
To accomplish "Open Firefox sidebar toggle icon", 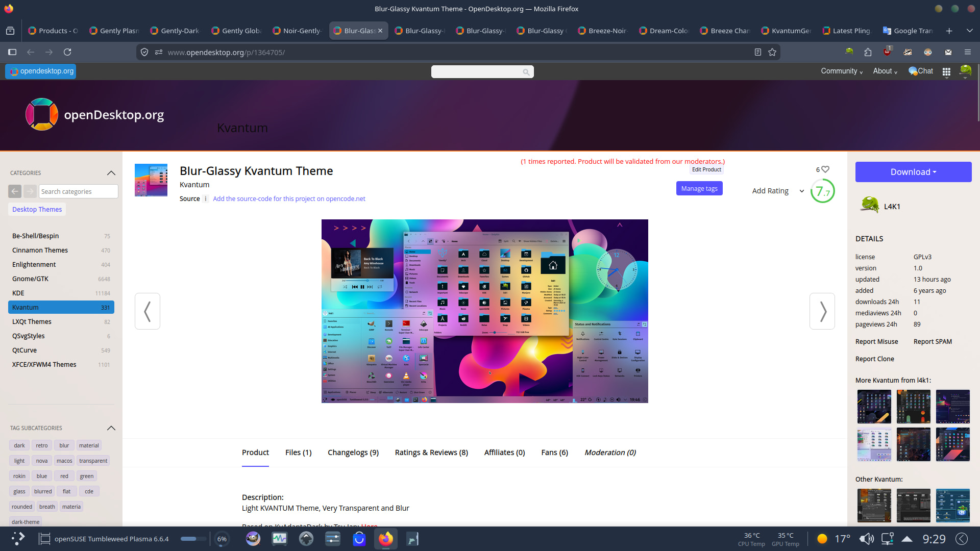I will coord(12,52).
